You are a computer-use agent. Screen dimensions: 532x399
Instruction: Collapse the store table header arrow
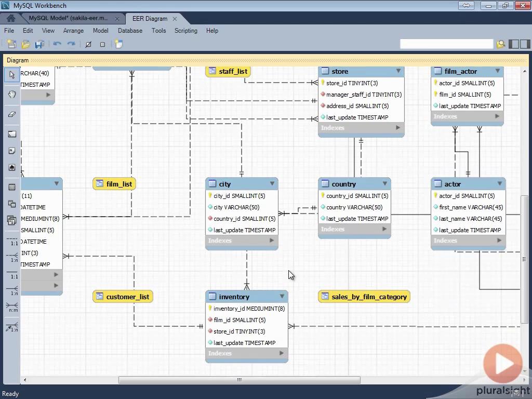(398, 71)
